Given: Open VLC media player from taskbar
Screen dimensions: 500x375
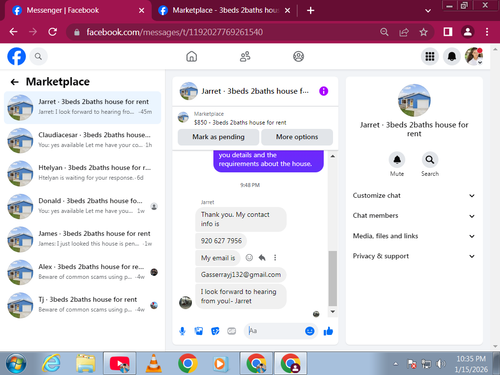Looking at the screenshot, I should [153, 363].
